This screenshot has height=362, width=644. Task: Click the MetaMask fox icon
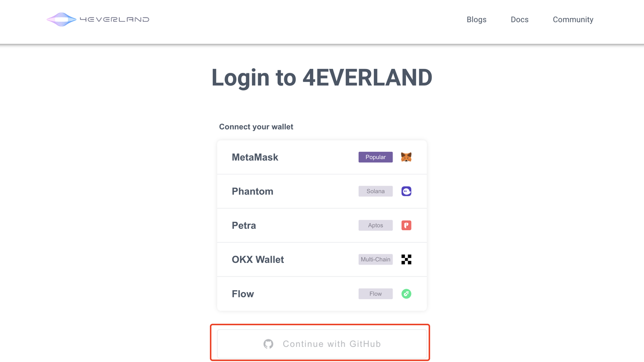point(406,157)
